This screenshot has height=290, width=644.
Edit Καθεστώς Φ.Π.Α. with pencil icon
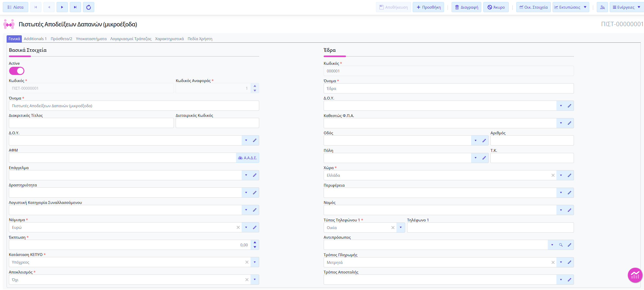tap(569, 123)
